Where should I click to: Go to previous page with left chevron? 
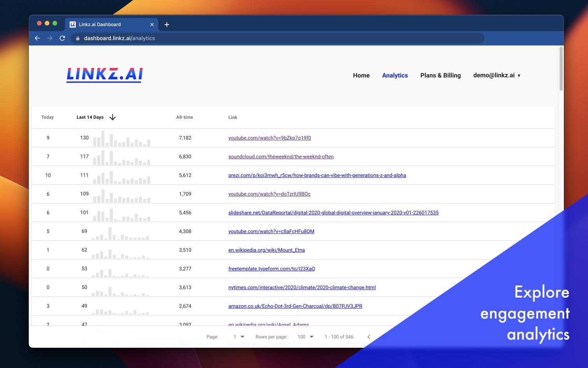369,337
